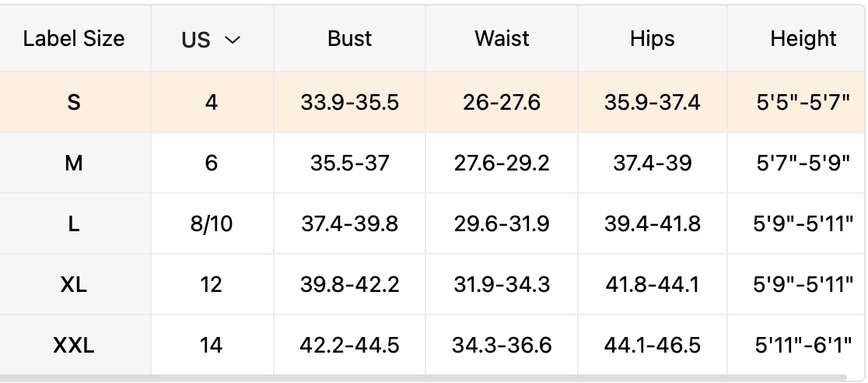Click the US size 8/10 cell
The width and height of the screenshot is (868, 383).
[x=212, y=224]
